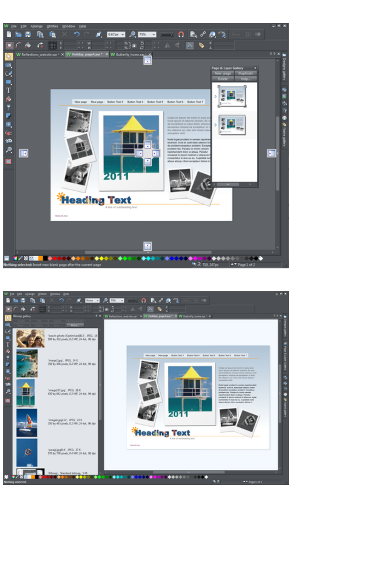Pick the eyedropper icon on upper color line
This screenshot has width=388, height=588.
click(x=21, y=258)
